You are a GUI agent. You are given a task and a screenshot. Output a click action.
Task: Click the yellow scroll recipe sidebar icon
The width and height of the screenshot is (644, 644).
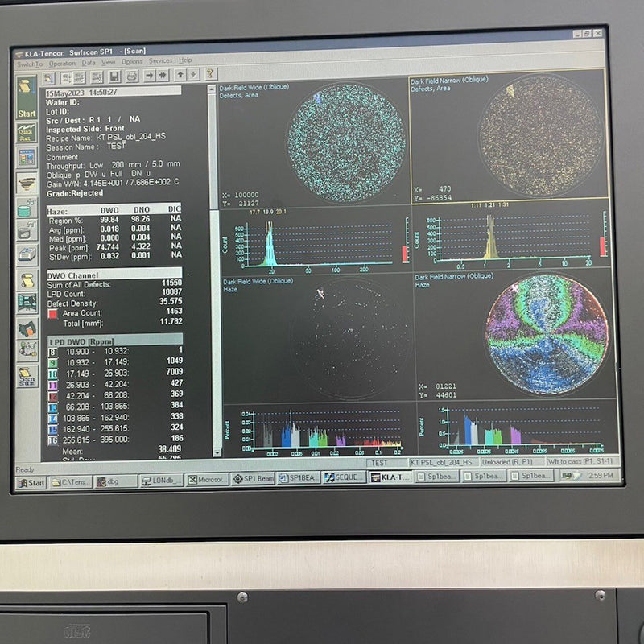(x=27, y=280)
